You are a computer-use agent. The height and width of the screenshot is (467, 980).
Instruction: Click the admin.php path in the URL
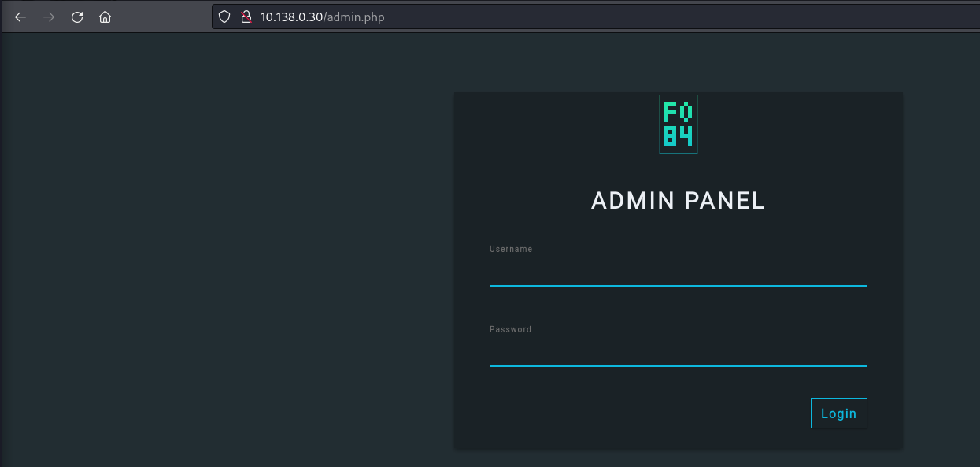(x=357, y=17)
